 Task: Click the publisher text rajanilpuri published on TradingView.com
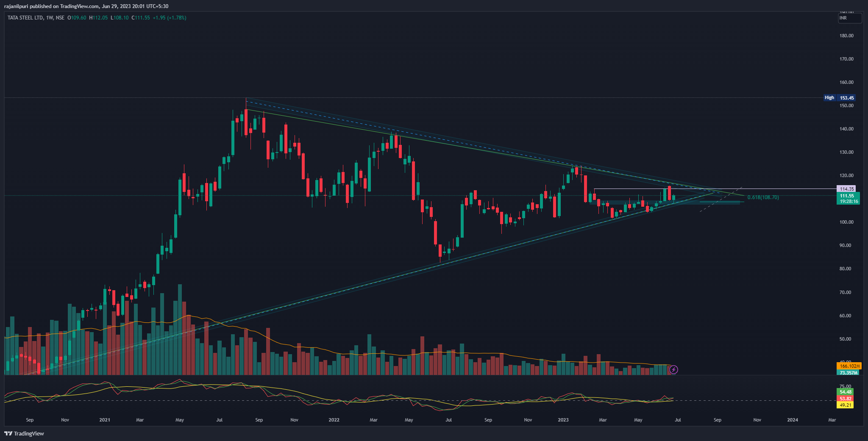coord(52,6)
